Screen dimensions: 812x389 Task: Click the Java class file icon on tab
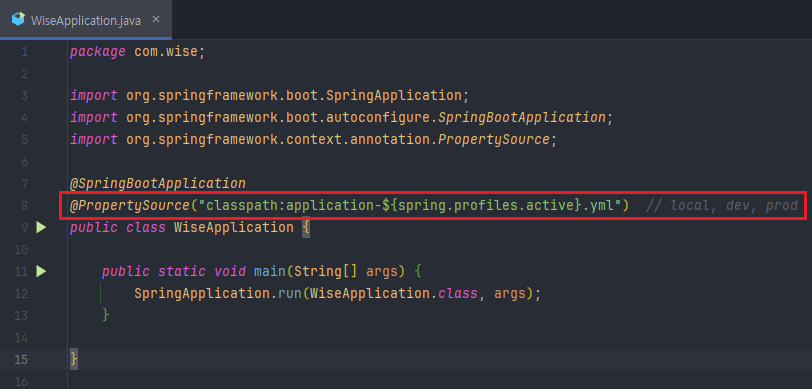(18, 20)
